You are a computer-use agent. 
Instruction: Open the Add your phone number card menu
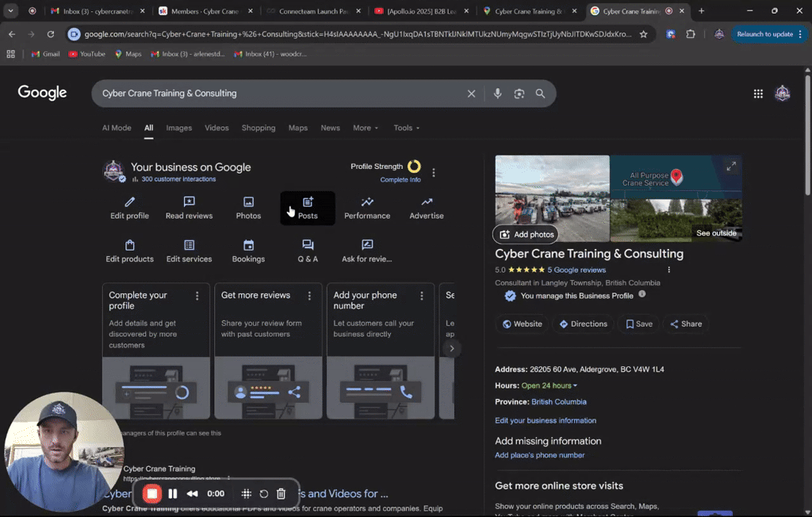point(422,296)
